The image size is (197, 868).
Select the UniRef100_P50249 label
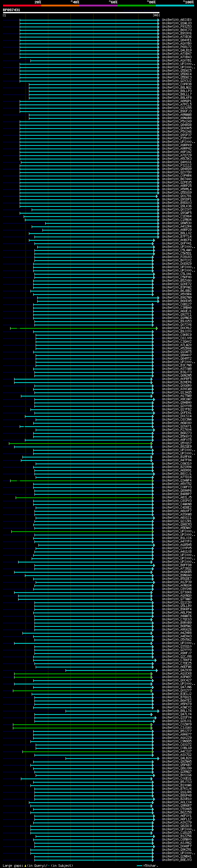pyautogui.click(x=176, y=121)
